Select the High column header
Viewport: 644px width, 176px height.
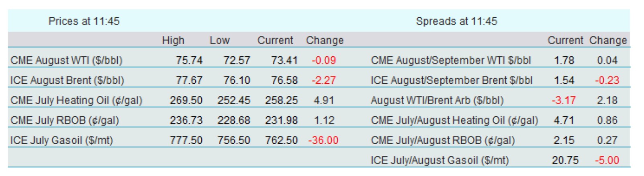pos(173,40)
